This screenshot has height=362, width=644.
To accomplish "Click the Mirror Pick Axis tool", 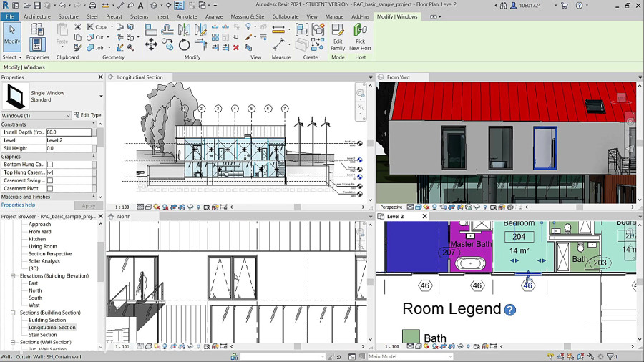I will tap(184, 29).
